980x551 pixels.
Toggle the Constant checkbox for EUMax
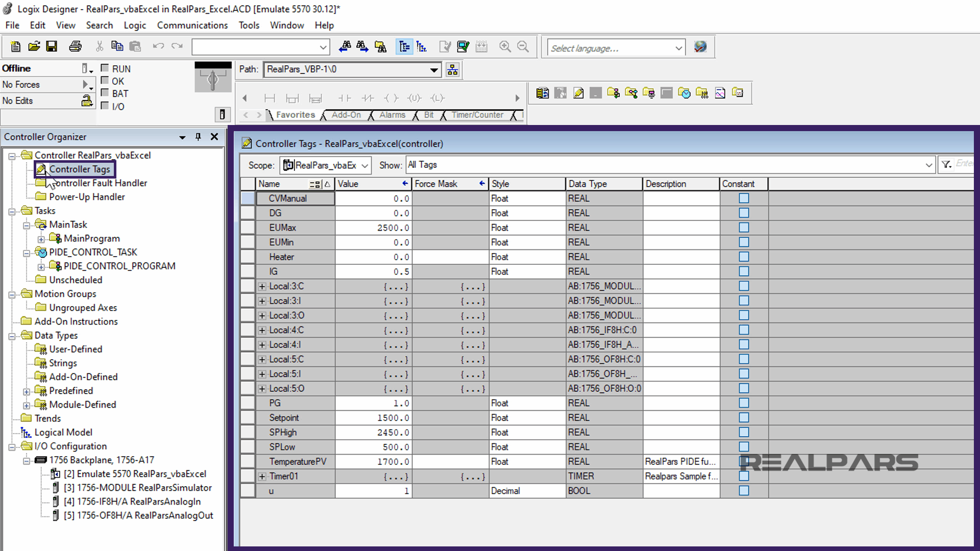(x=744, y=228)
